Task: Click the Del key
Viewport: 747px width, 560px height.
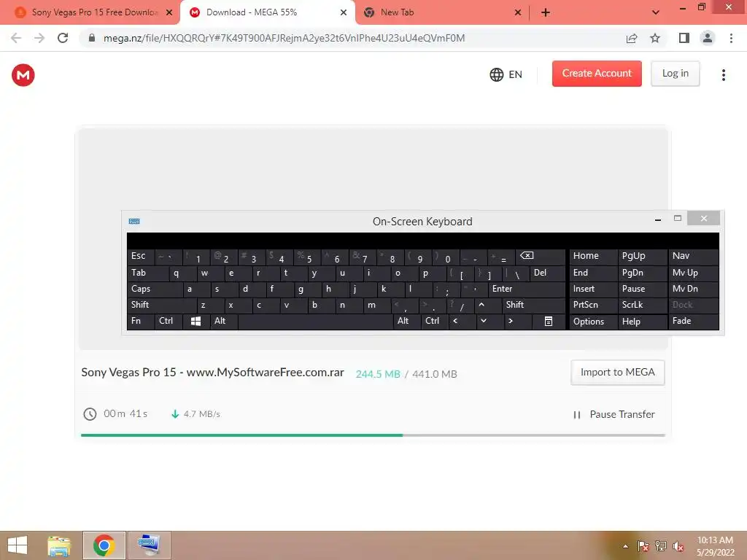Action: coord(547,273)
